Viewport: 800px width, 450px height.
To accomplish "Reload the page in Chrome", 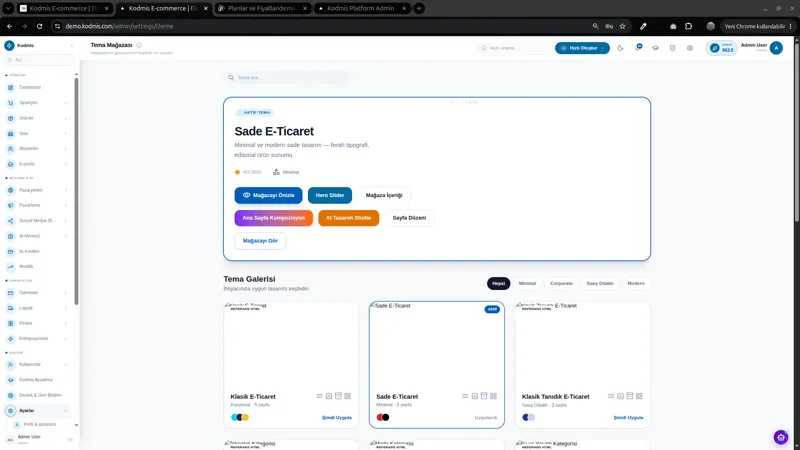I will pos(39,26).
